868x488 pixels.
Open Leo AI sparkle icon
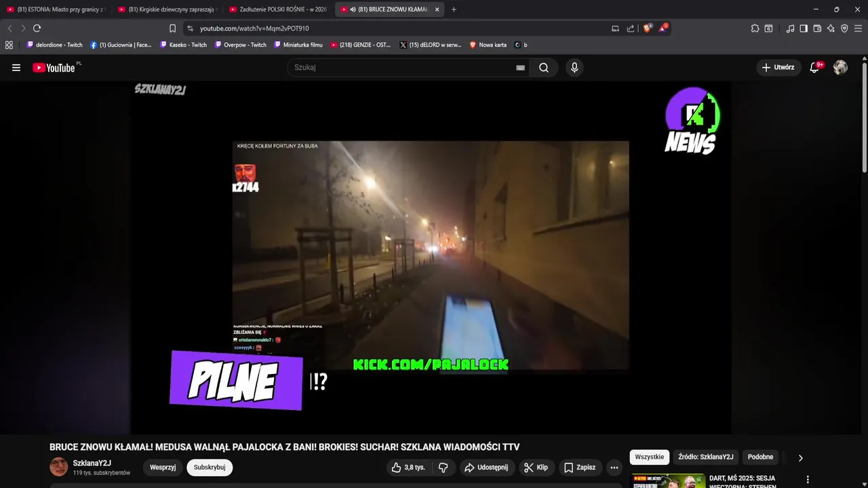831,28
